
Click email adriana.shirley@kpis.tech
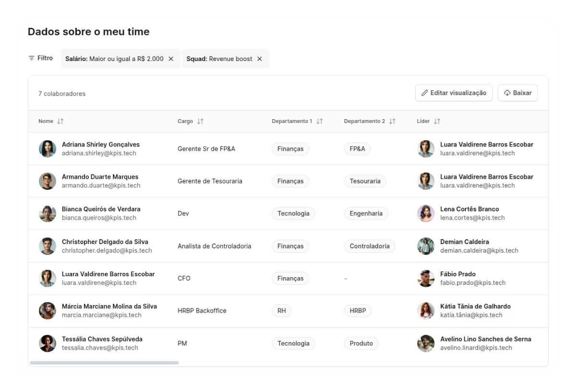pos(99,153)
